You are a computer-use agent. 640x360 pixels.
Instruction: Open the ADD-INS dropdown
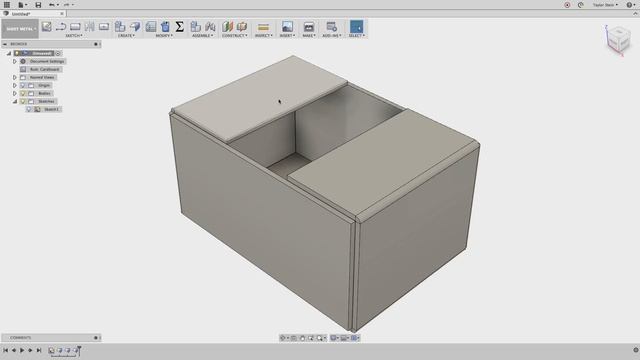click(x=332, y=36)
